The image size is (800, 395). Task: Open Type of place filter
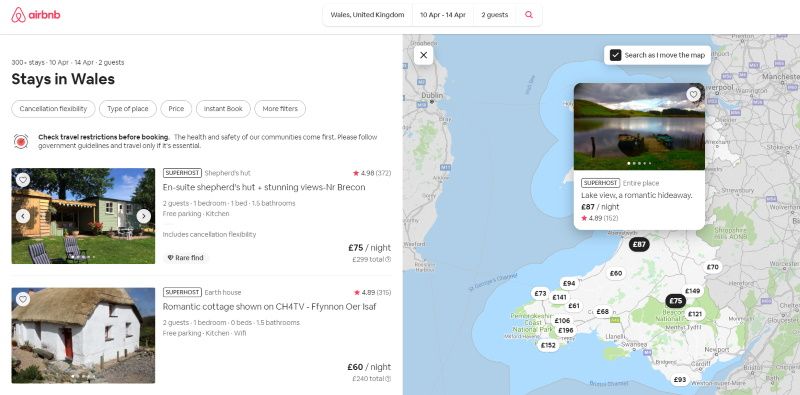[x=128, y=109]
